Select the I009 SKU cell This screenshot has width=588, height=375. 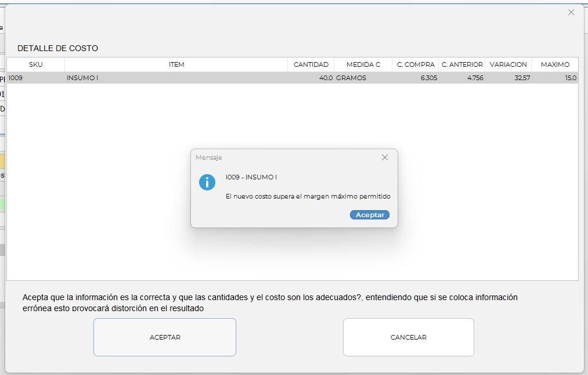35,78
